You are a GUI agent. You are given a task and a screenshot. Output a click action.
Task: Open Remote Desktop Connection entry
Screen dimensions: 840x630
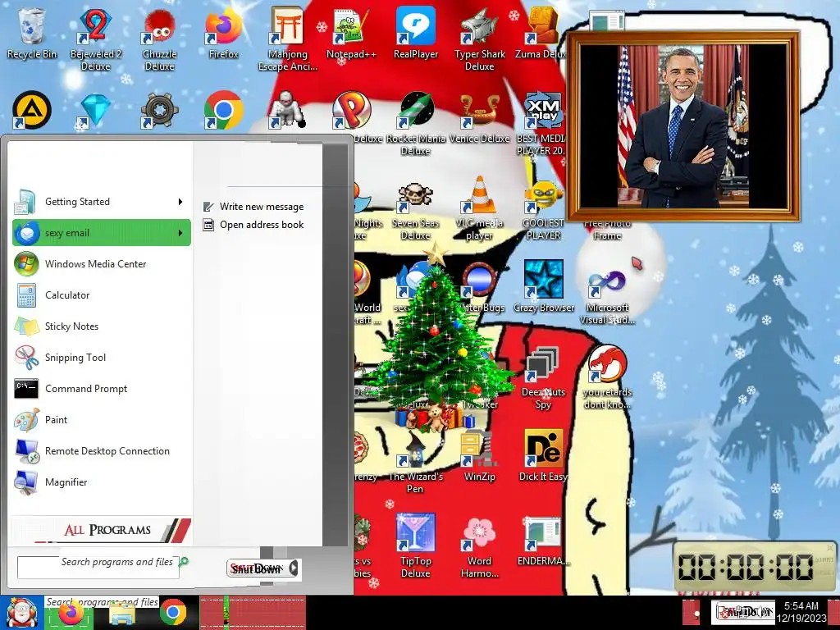click(x=101, y=451)
